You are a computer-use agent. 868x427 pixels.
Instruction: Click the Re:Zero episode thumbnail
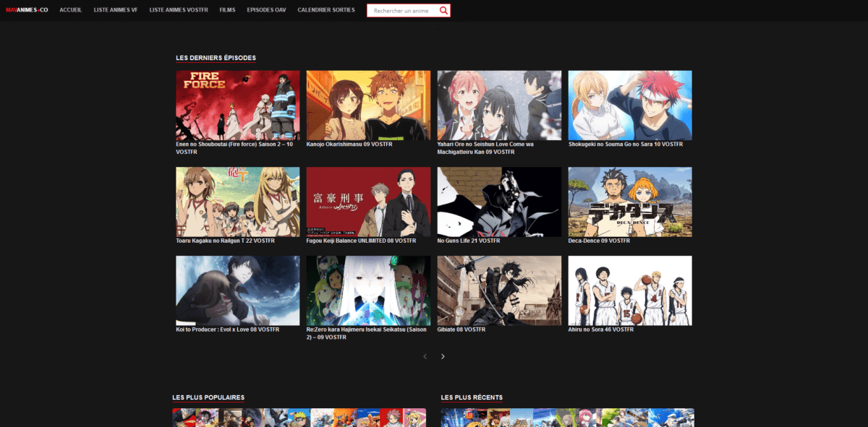click(368, 290)
